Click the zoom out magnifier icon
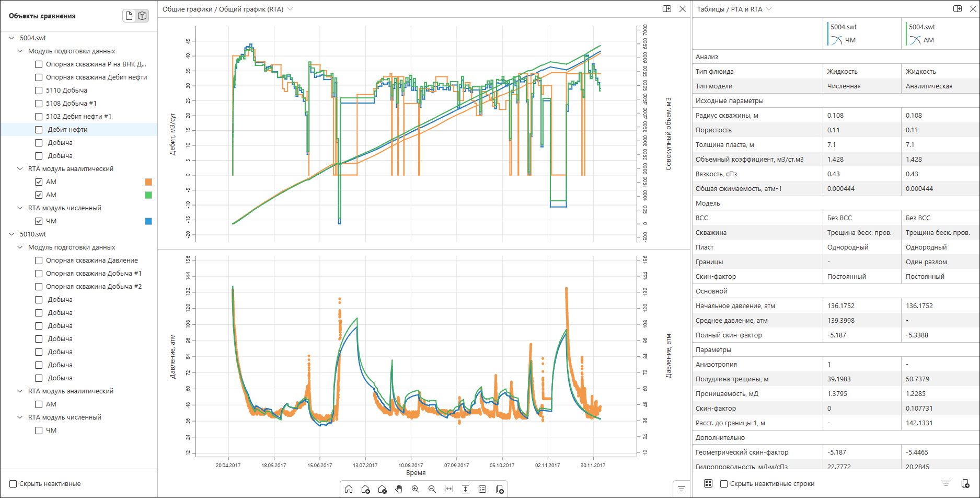Image resolution: width=980 pixels, height=498 pixels. click(x=432, y=489)
